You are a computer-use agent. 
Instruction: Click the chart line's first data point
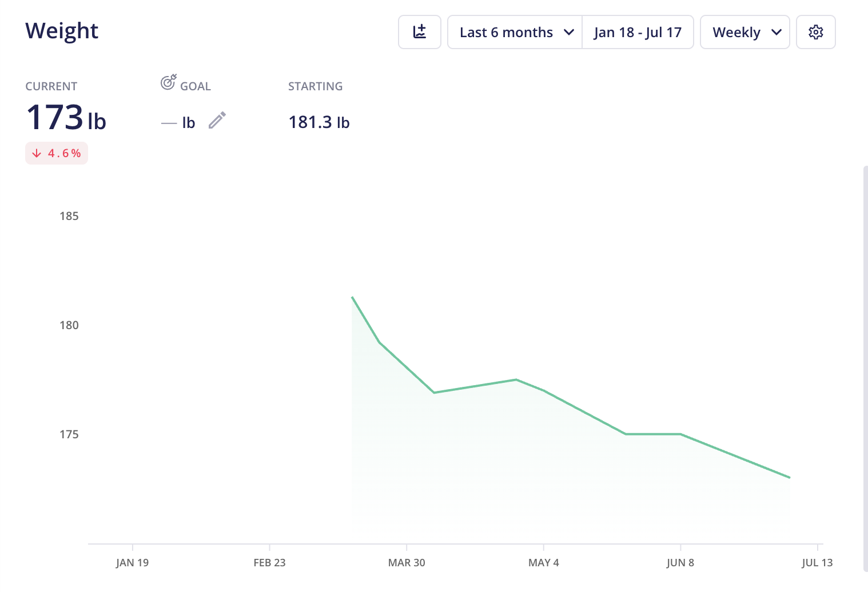click(x=352, y=297)
